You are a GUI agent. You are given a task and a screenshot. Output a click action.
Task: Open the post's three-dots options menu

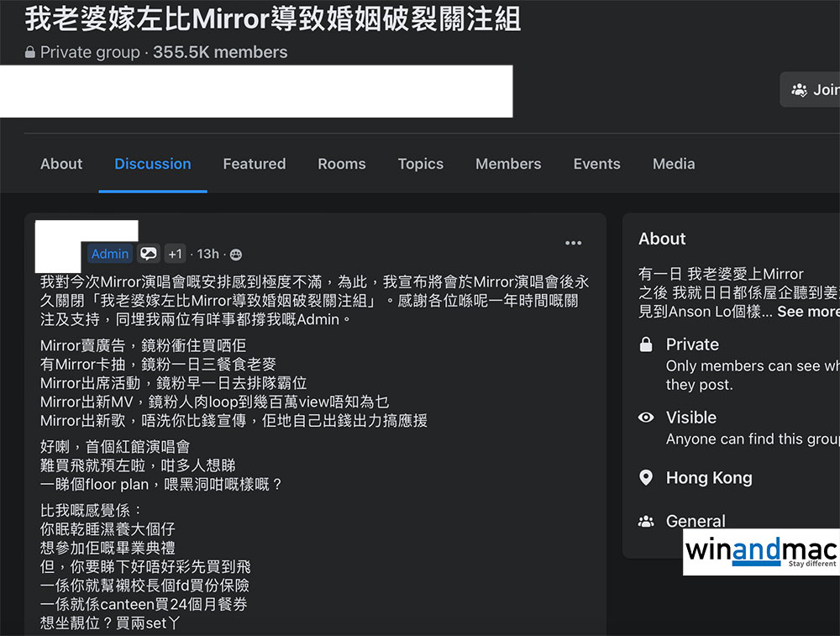point(573,243)
